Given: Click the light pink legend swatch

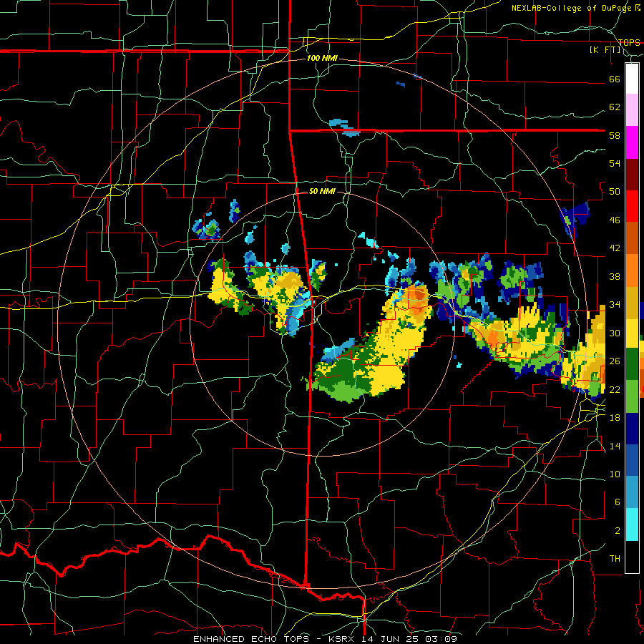Looking at the screenshot, I should tap(632, 110).
